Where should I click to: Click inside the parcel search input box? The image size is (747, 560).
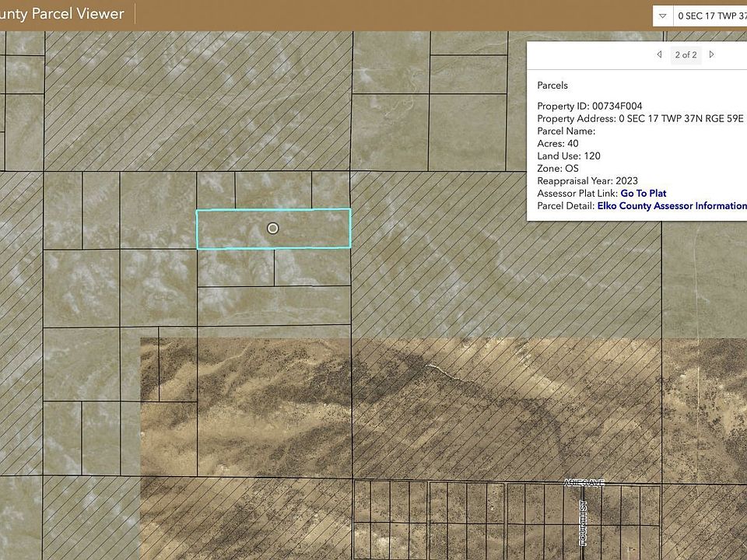[x=712, y=15]
